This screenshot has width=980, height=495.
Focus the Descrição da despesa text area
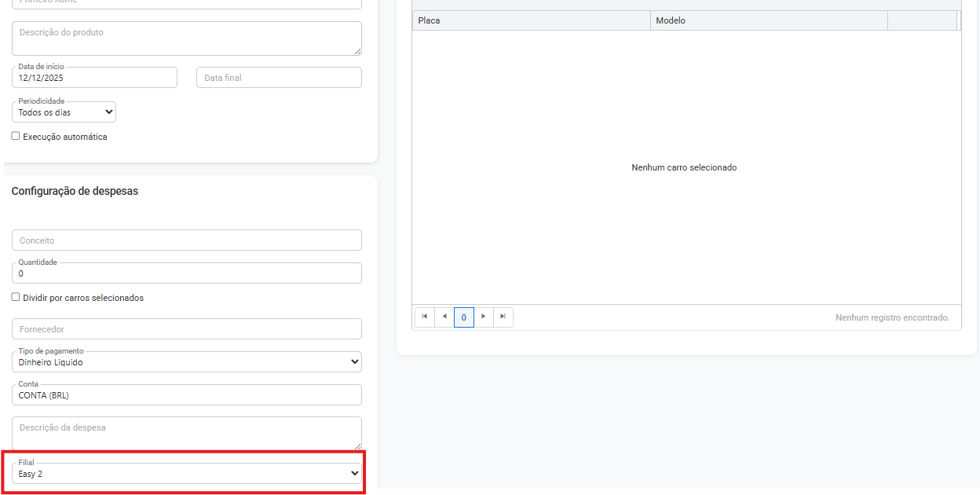pyautogui.click(x=187, y=433)
